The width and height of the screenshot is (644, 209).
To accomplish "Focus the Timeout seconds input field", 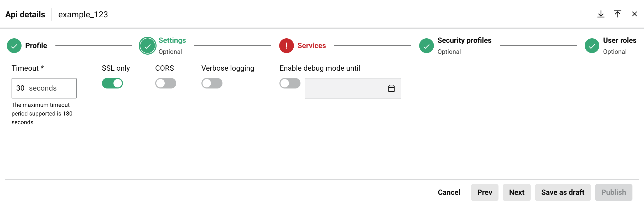I will click(x=44, y=88).
